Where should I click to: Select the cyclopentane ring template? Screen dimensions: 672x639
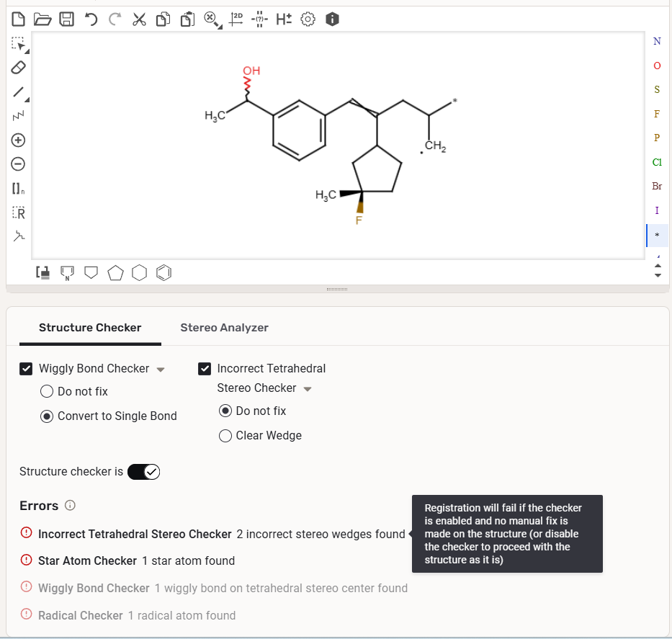tap(115, 272)
